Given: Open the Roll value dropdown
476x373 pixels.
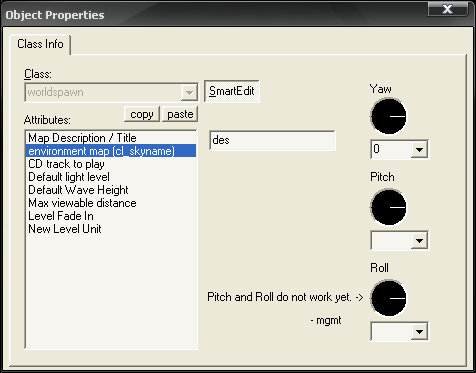Looking at the screenshot, I should click(419, 331).
